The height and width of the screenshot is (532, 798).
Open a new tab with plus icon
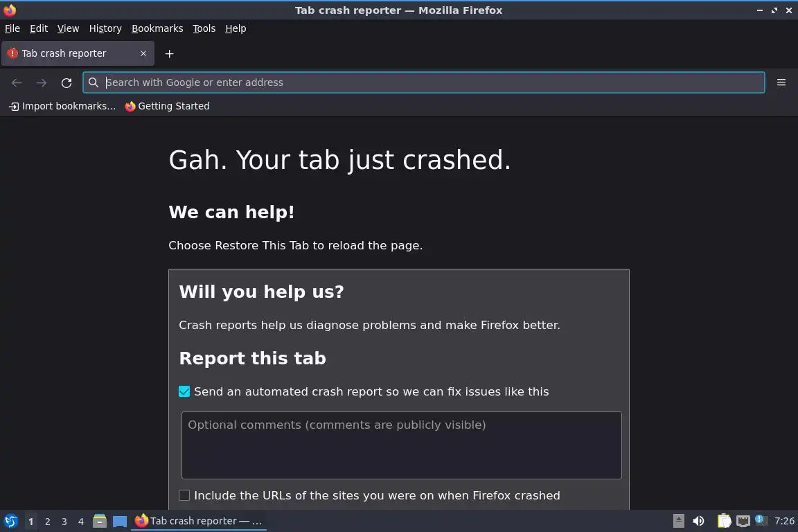170,53
